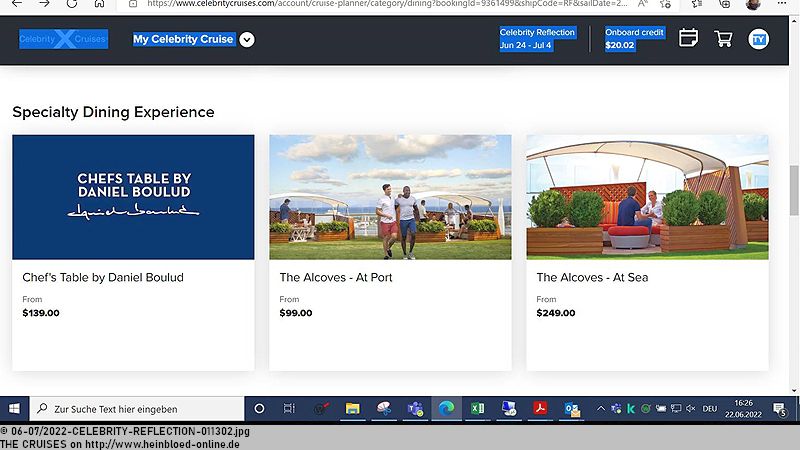Image resolution: width=800 pixels, height=450 pixels.
Task: Open Microsoft Teams in the taskbar
Action: click(x=415, y=409)
